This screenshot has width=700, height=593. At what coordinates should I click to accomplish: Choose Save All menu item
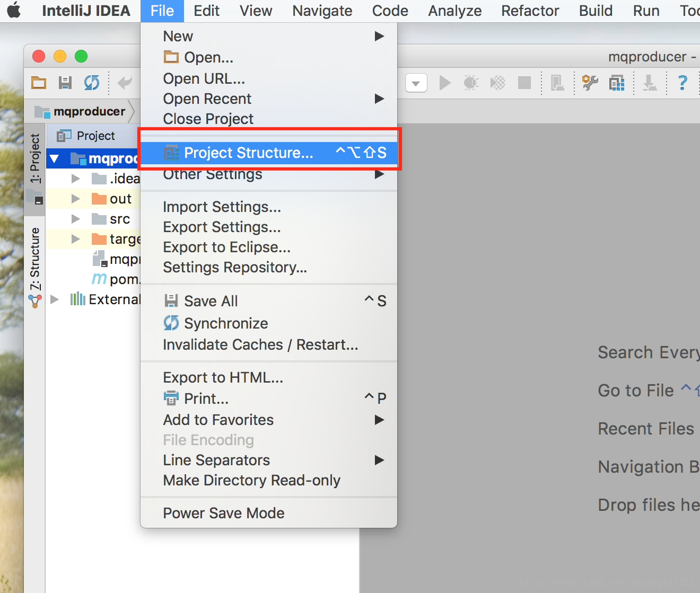click(269, 301)
